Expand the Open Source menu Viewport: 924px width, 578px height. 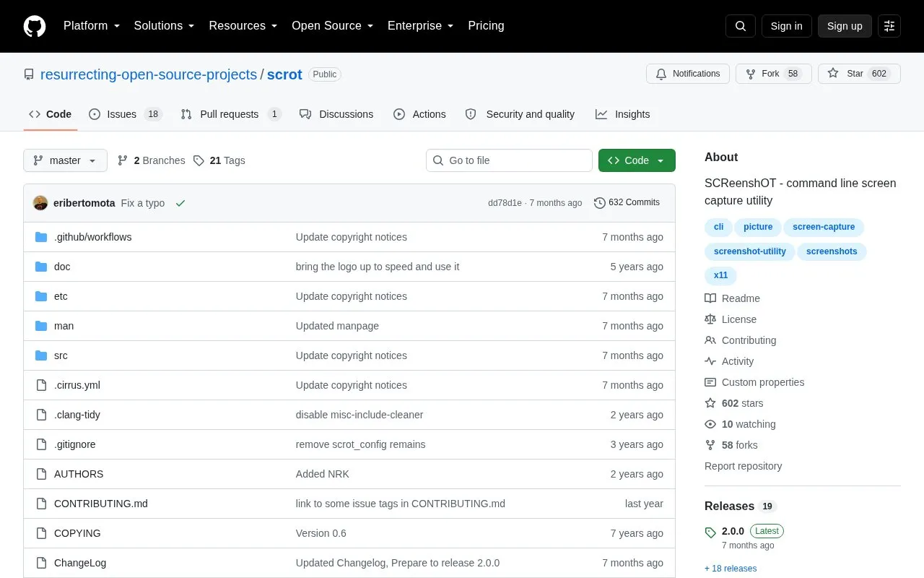(x=333, y=26)
